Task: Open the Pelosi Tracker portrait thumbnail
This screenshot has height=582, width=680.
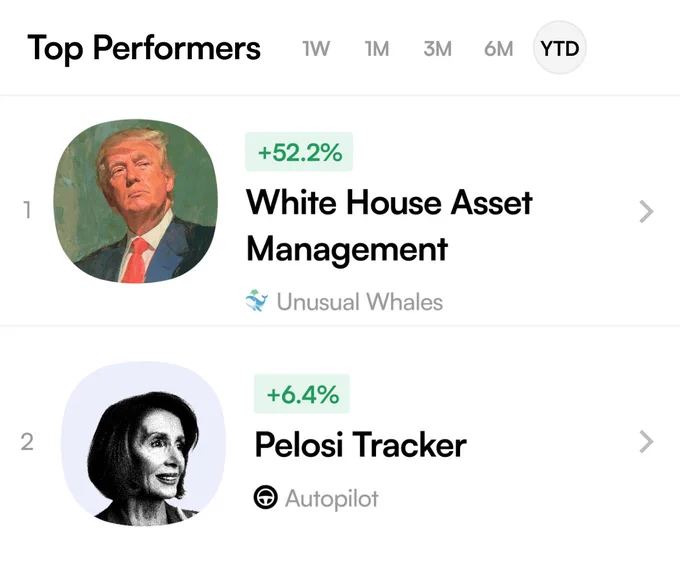Action: coord(143,444)
